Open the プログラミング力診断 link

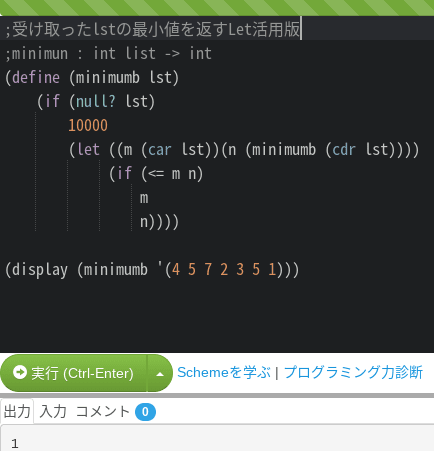(x=353, y=372)
